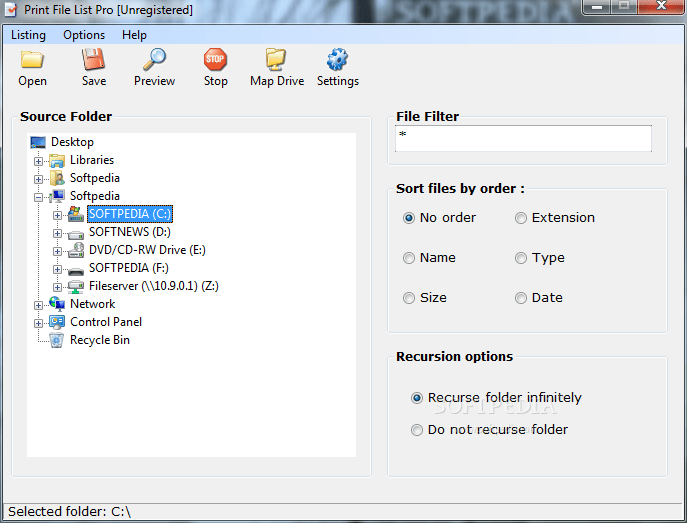This screenshot has width=687, height=523.
Task: Select the Recycle Bin tree item
Action: pos(99,340)
